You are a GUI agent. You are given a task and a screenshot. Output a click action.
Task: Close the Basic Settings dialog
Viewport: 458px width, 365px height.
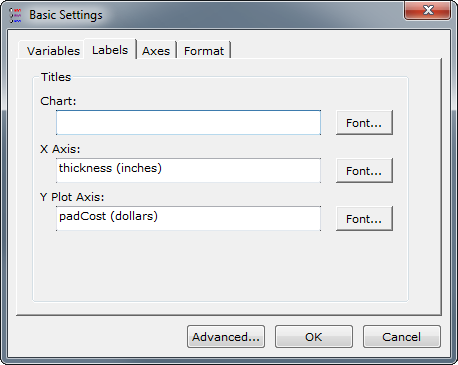pos(428,10)
